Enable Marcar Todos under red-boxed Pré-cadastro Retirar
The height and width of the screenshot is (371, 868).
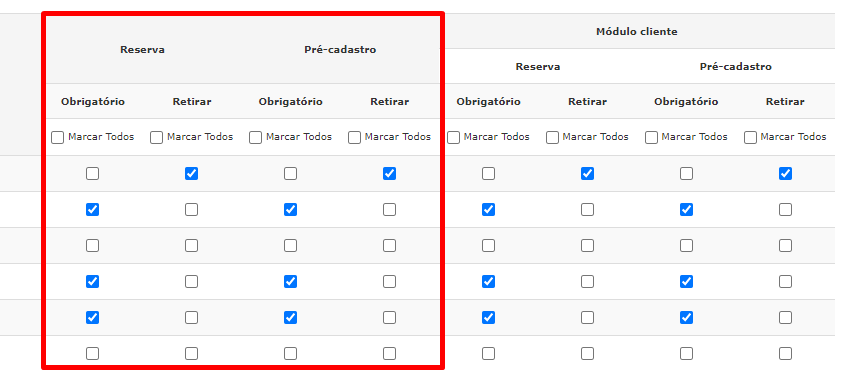pos(354,137)
